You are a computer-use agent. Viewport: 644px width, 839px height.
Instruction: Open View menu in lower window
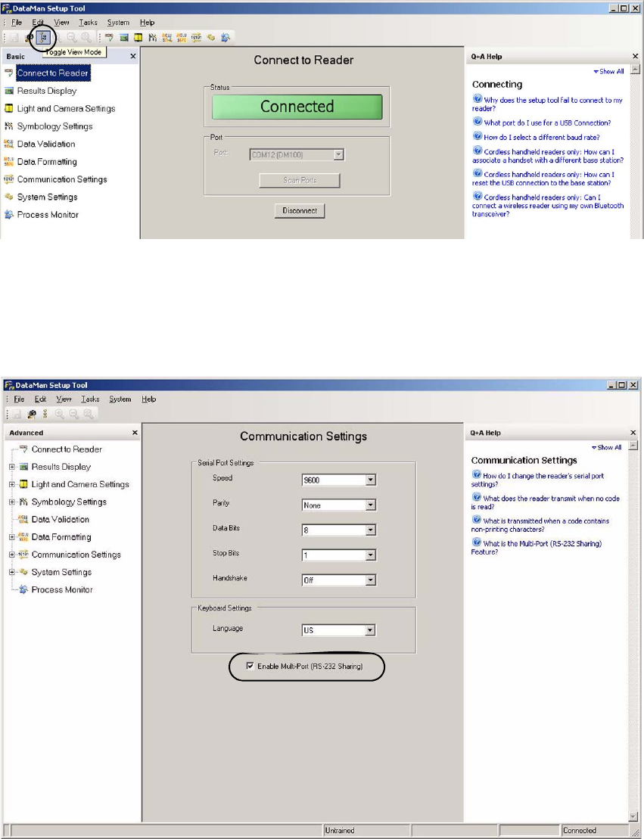click(64, 399)
